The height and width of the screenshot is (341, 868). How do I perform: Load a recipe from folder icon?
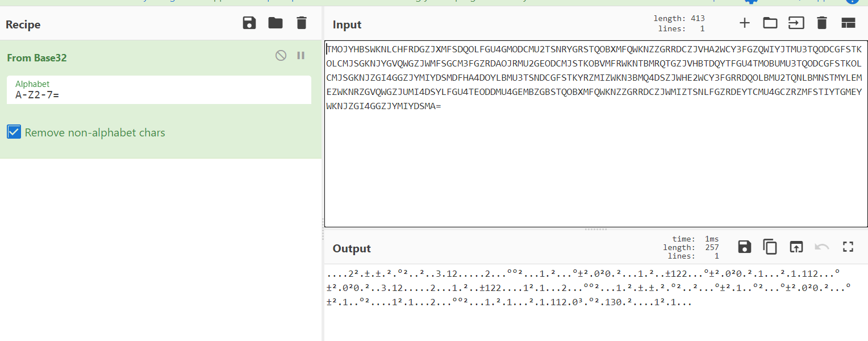pos(276,23)
